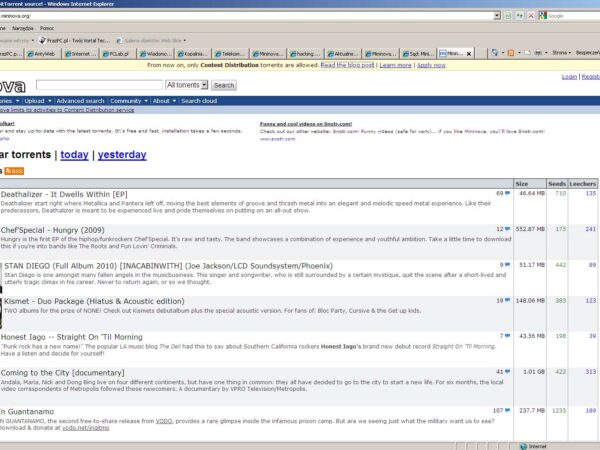Expand the Community navigation menu
600x450 pixels.
click(x=128, y=101)
